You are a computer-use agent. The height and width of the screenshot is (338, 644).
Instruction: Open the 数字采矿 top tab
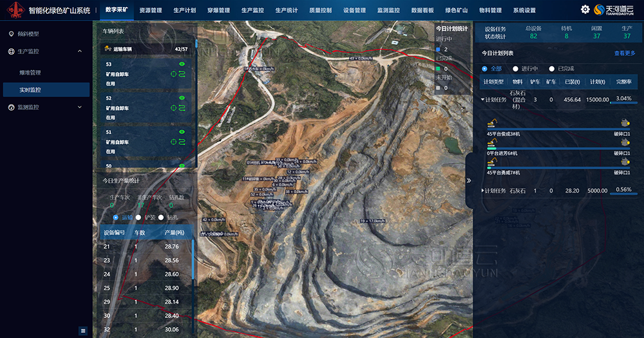pyautogui.click(x=117, y=10)
